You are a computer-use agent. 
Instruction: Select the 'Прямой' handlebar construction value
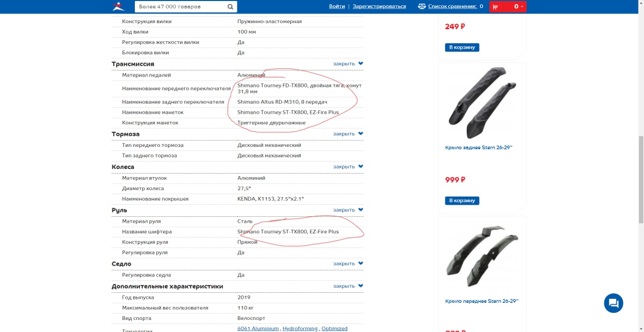pyautogui.click(x=248, y=242)
